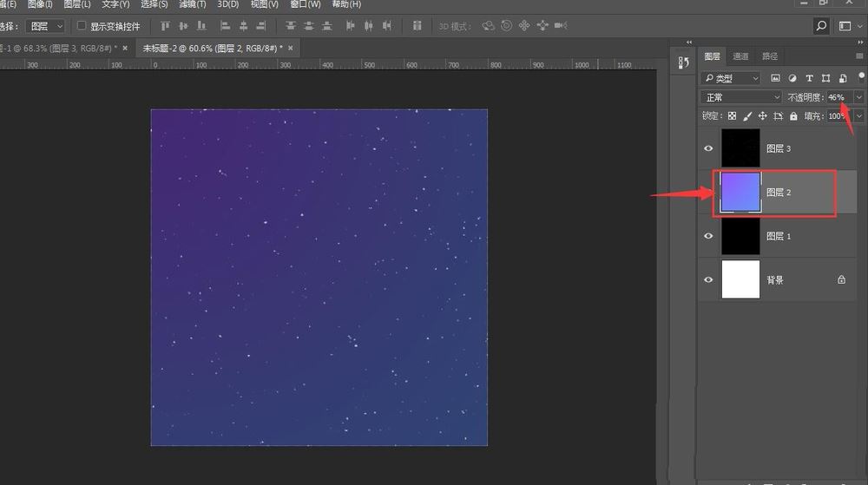Select the 3D camera zoom icon
Image resolution: width=868 pixels, height=485 pixels.
coord(561,26)
